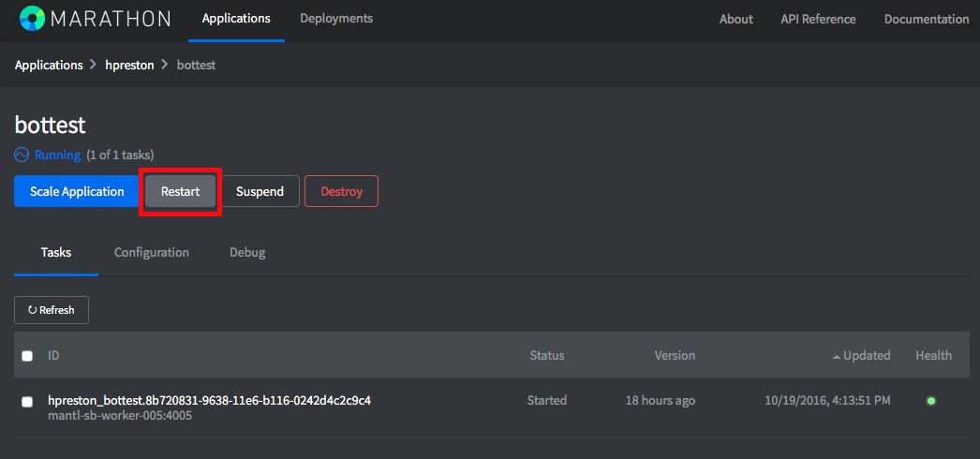Refresh the tasks list
Image resolution: width=980 pixels, height=459 pixels.
pyautogui.click(x=52, y=310)
